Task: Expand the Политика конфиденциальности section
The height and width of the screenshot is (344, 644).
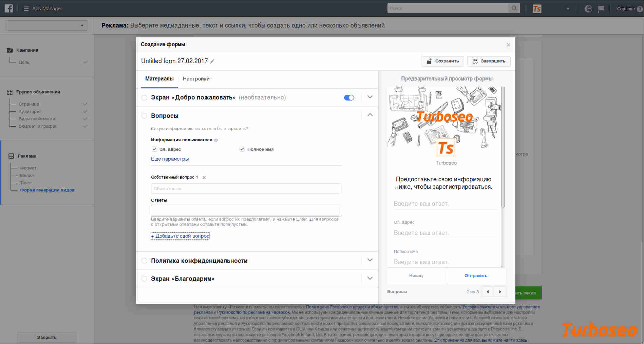Action: [x=370, y=260]
